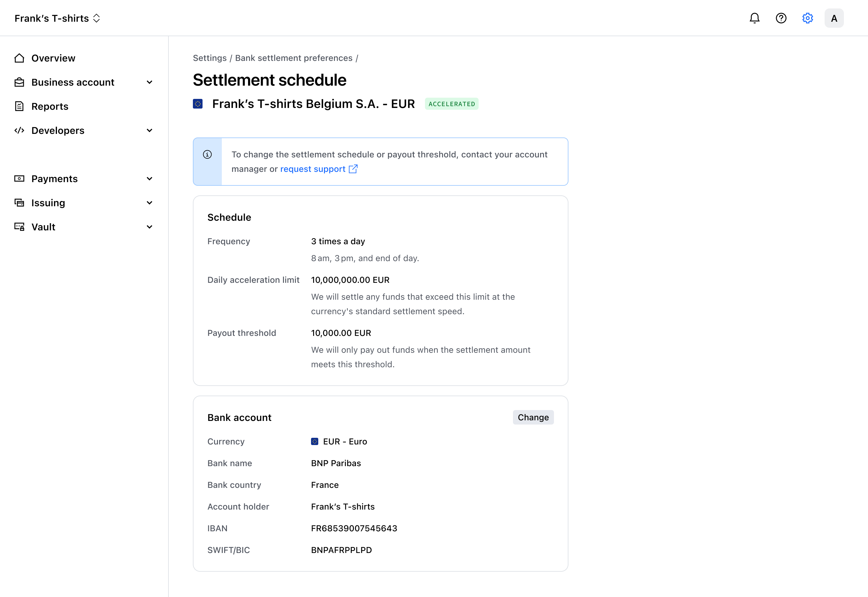Open the settings gear icon
The width and height of the screenshot is (868, 597).
[x=807, y=18]
